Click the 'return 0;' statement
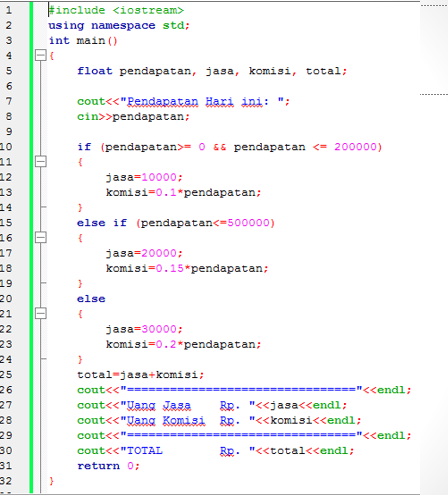This screenshot has width=448, height=495. pyautogui.click(x=108, y=466)
